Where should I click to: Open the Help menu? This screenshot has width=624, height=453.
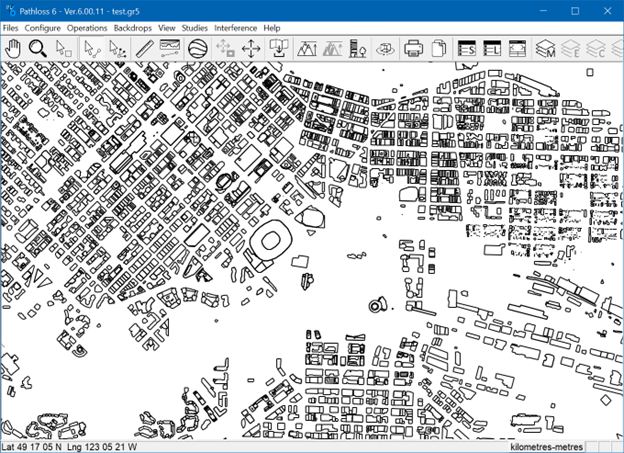coord(272,28)
